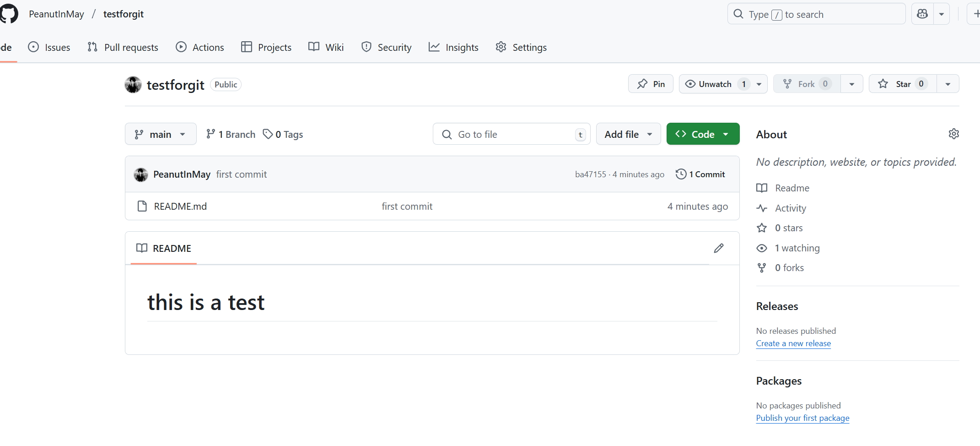Click Create a new release
The image size is (980, 446).
(x=793, y=343)
